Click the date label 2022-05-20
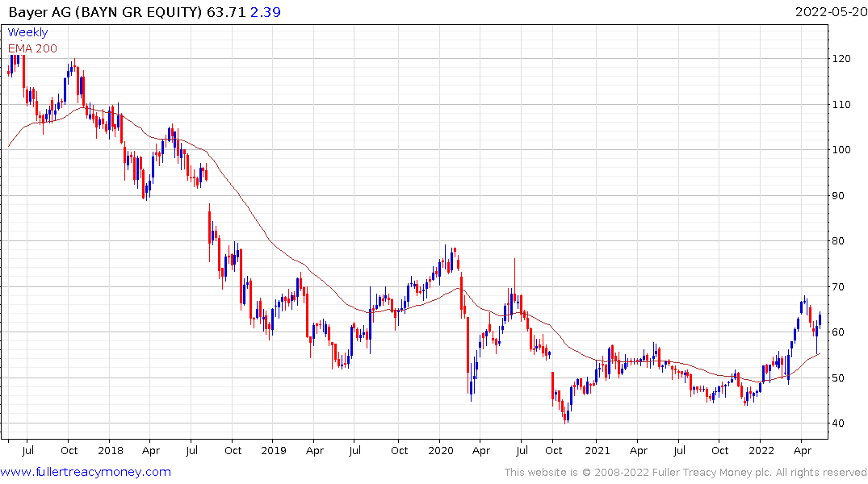Image resolution: width=868 pixels, height=484 pixels. [x=831, y=12]
